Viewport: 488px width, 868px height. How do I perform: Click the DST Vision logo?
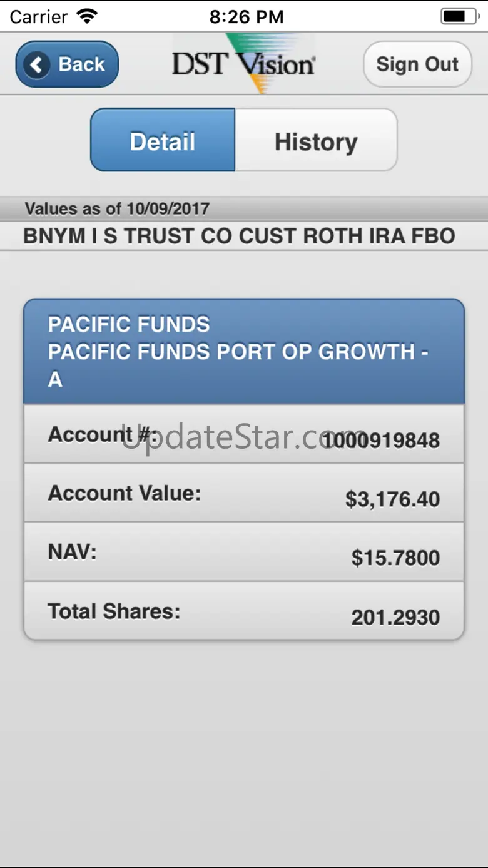point(243,64)
